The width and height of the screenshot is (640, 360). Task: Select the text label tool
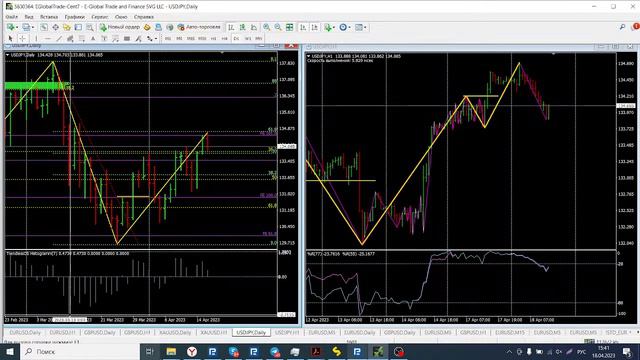coord(104,38)
